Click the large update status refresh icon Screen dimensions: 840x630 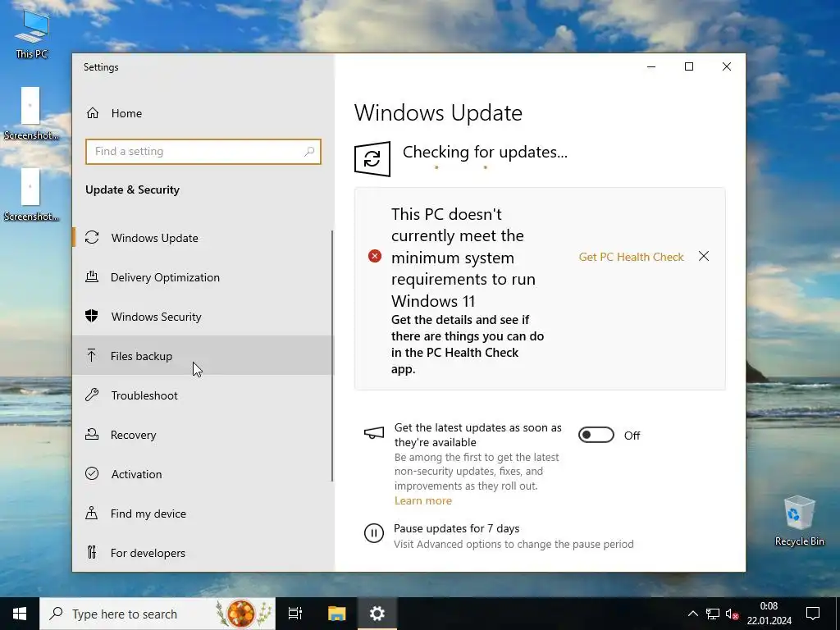pyautogui.click(x=372, y=159)
